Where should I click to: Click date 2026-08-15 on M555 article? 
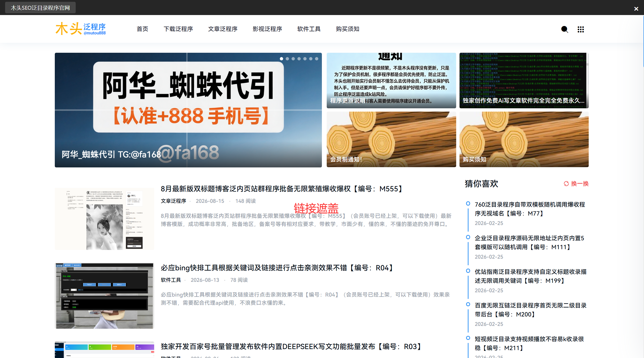(210, 201)
